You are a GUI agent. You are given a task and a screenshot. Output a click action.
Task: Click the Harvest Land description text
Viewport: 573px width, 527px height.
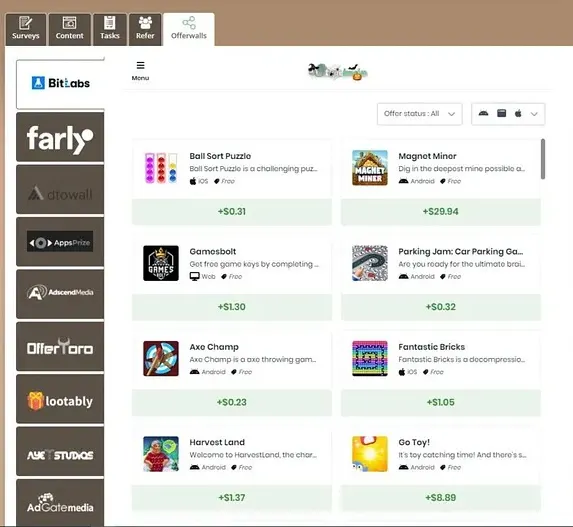(253, 455)
